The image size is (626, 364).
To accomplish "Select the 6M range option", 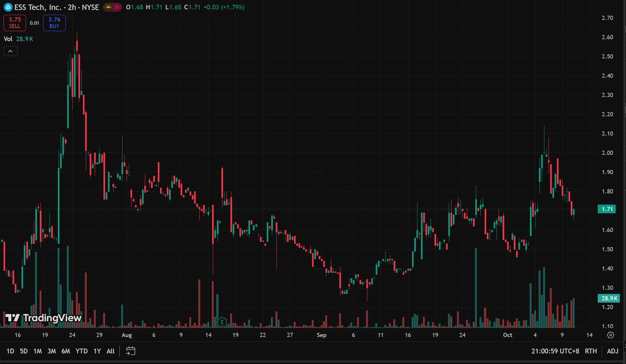I will click(65, 351).
